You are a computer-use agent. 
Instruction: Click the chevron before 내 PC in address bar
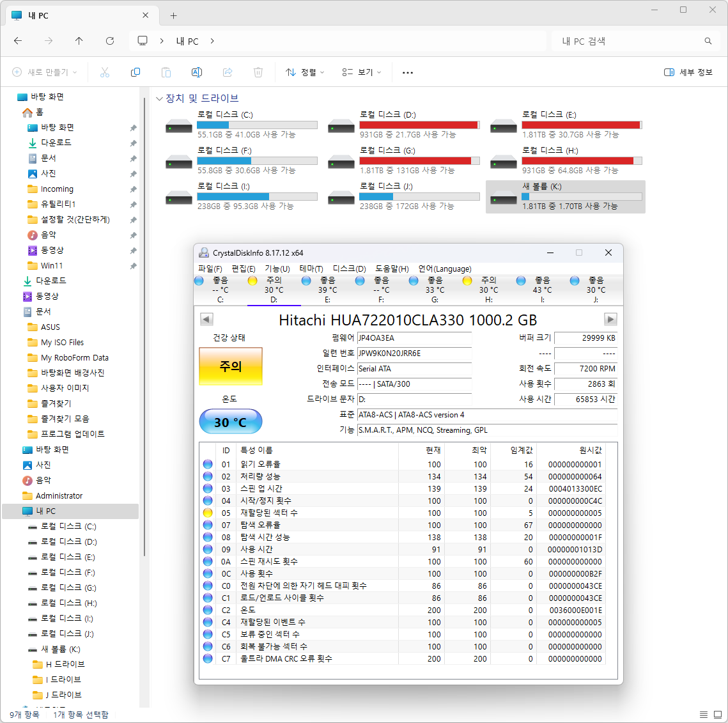162,41
